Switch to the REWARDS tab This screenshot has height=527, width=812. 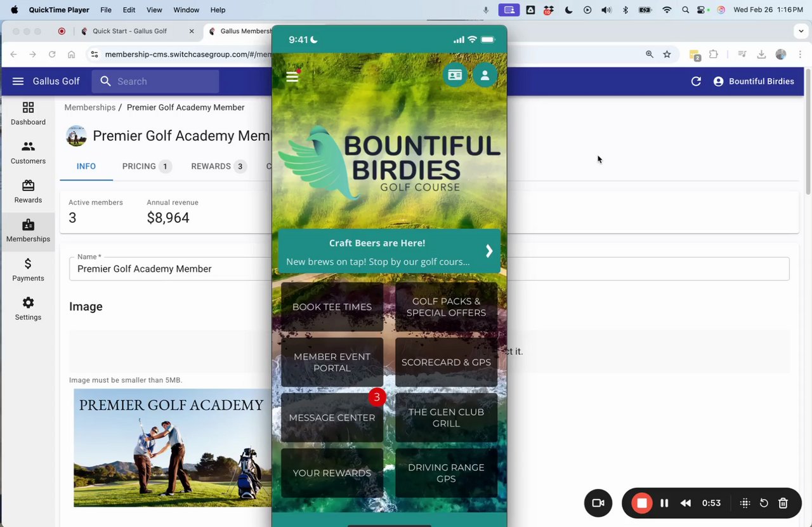point(218,166)
